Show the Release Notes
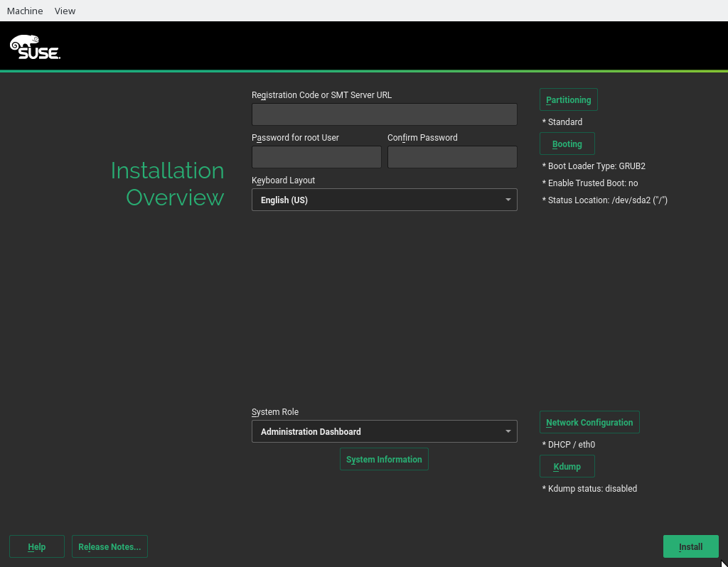 click(109, 546)
